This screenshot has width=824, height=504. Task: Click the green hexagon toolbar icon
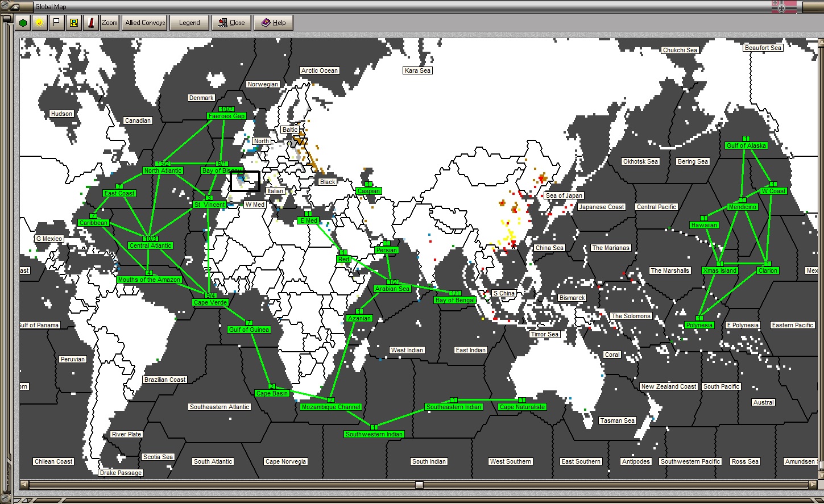click(23, 23)
